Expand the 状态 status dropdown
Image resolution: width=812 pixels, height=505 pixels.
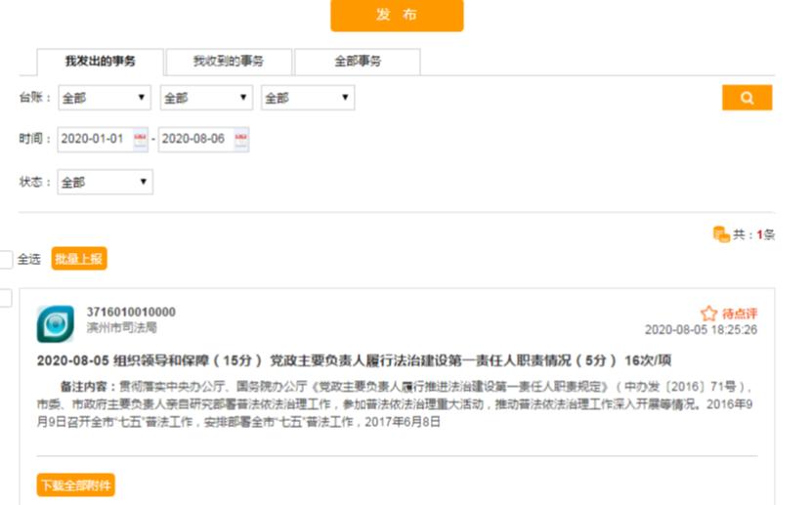[x=106, y=182]
